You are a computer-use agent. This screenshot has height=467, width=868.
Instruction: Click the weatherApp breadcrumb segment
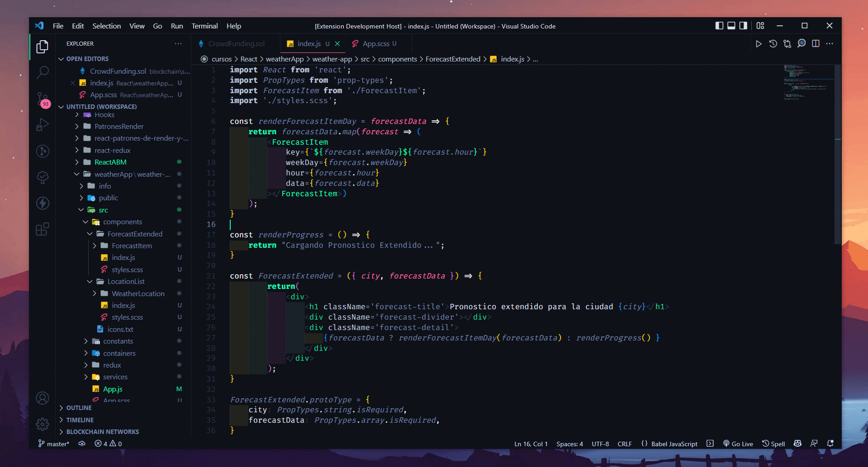(285, 59)
